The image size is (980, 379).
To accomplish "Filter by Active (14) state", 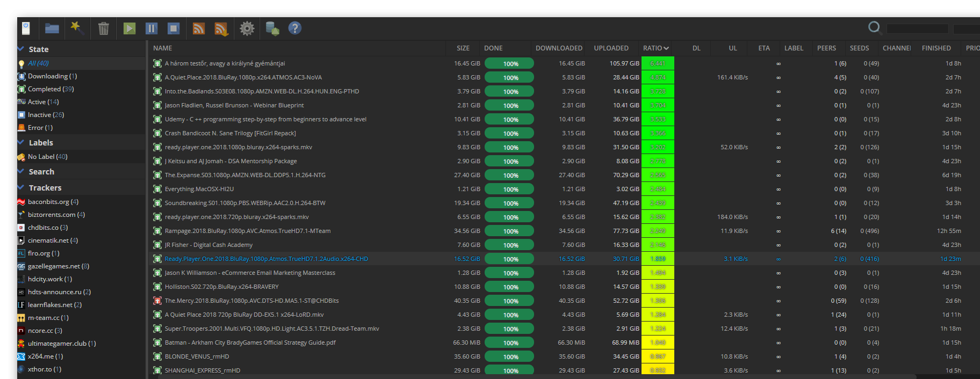I will 81,102.
